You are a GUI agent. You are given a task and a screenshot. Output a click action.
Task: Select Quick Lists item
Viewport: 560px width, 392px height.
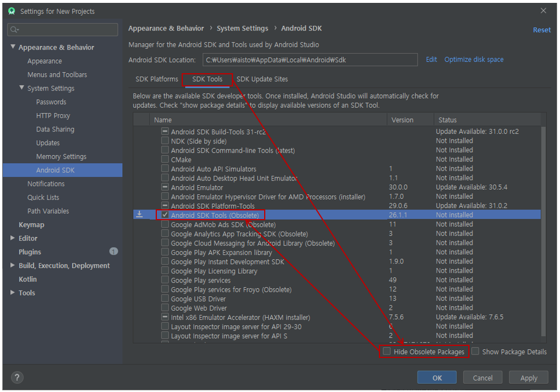pos(43,197)
